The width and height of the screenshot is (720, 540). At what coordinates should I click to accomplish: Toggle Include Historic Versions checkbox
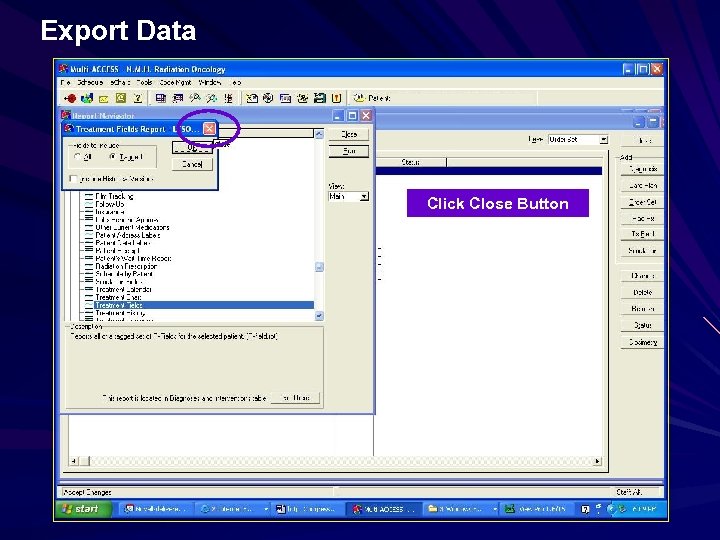click(73, 179)
